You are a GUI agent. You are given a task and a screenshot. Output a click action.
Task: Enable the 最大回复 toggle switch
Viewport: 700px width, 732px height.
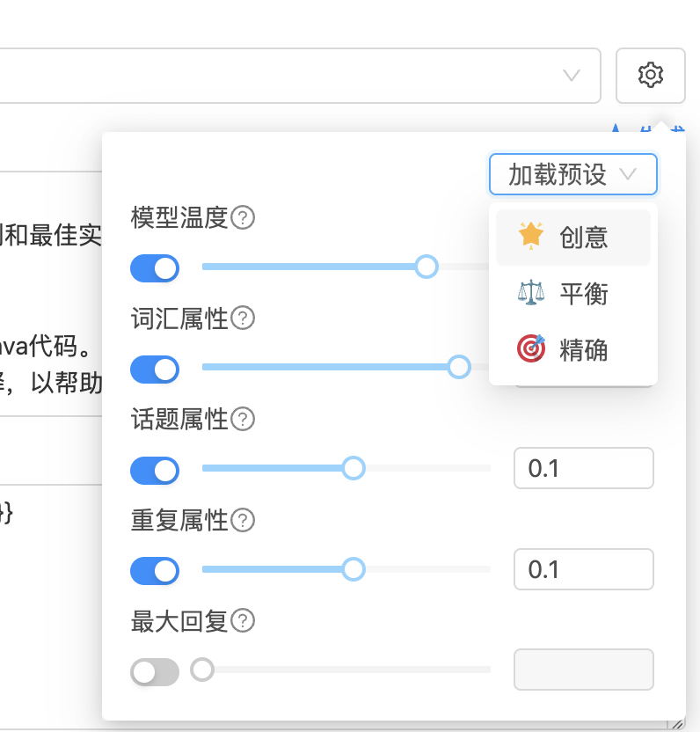(155, 672)
